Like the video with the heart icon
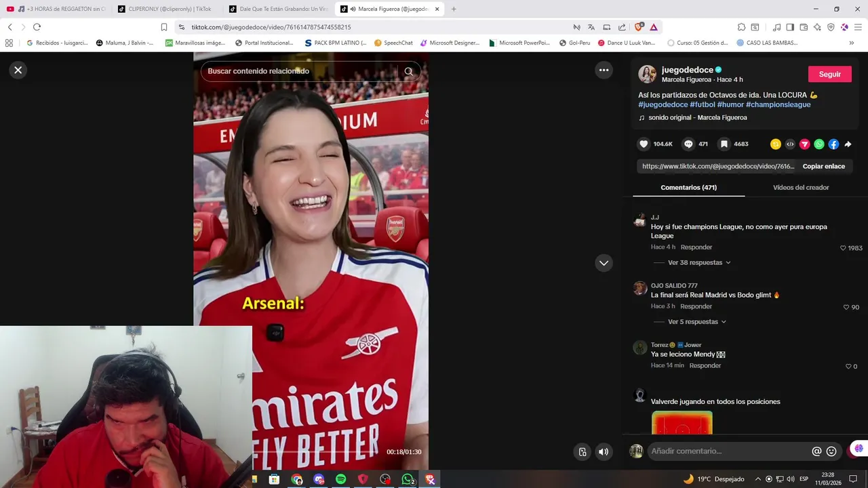 [644, 144]
